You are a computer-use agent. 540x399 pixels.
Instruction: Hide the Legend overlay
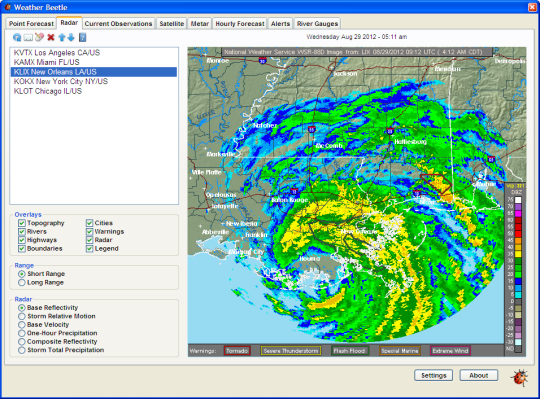click(90, 249)
